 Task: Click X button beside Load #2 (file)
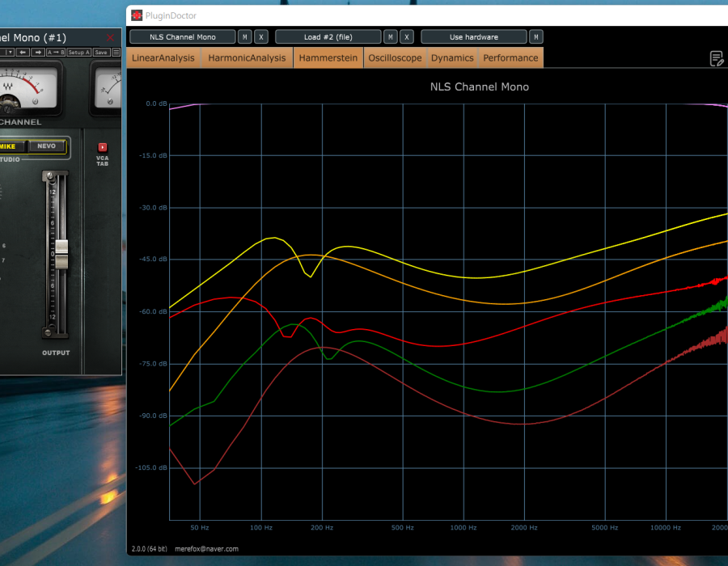tap(407, 36)
